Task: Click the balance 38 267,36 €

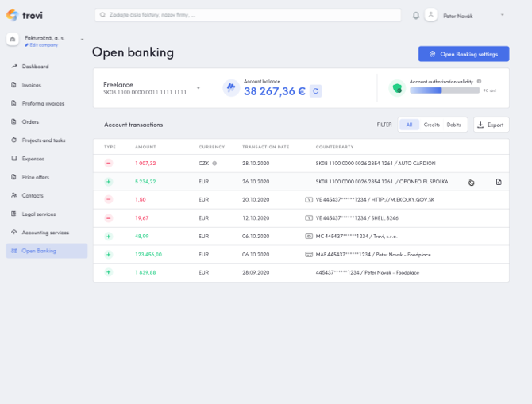Action: 275,91
